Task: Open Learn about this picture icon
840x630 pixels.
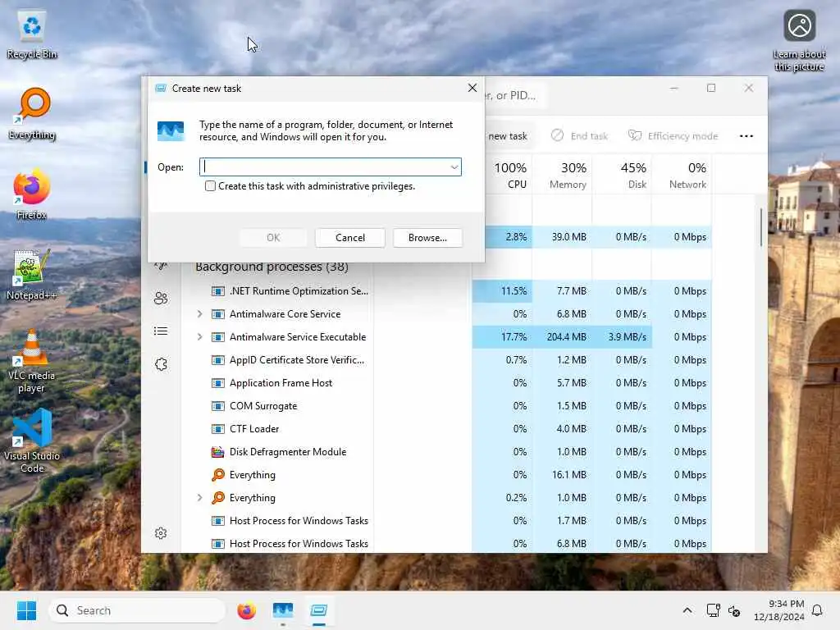Action: point(799,41)
